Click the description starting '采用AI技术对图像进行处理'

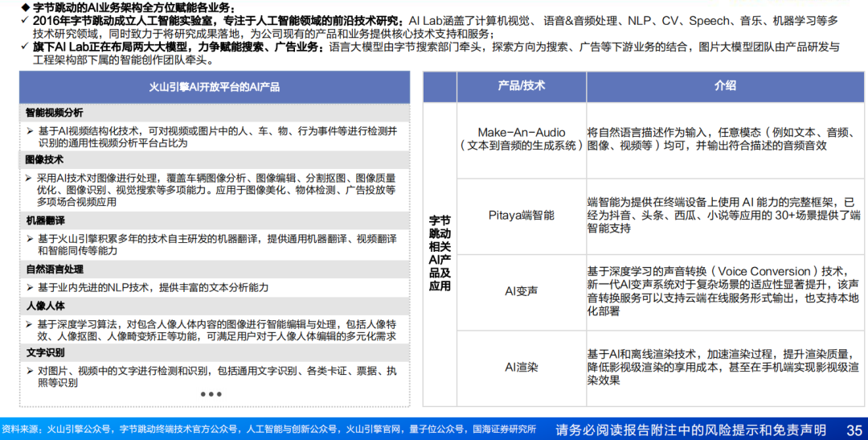pyautogui.click(x=216, y=190)
